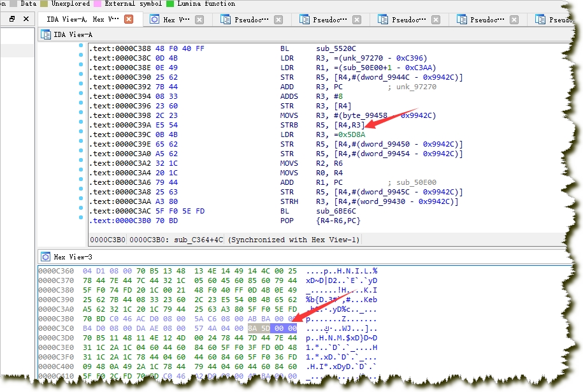Click the ; unk_97270 comment
The width and height of the screenshot is (583, 392).
412,87
